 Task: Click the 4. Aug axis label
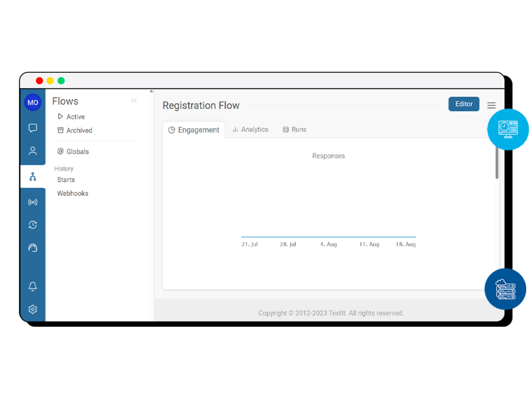(x=328, y=244)
